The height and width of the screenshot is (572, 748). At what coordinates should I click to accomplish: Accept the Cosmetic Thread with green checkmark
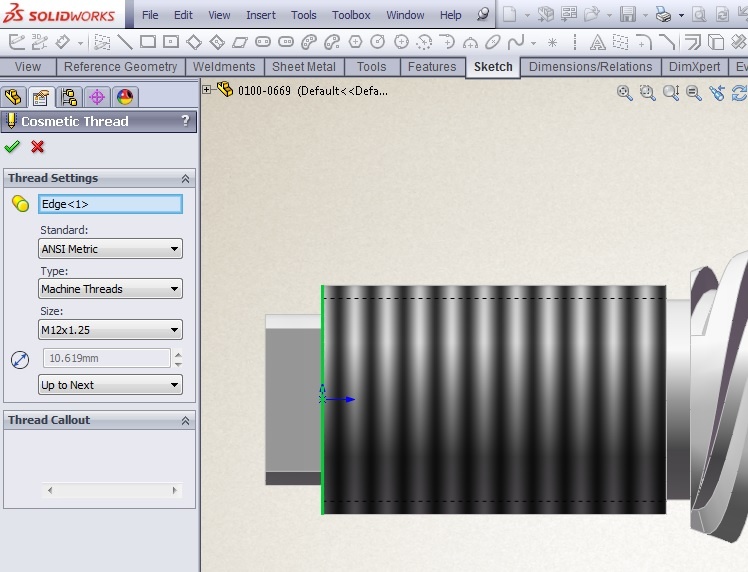(12, 146)
